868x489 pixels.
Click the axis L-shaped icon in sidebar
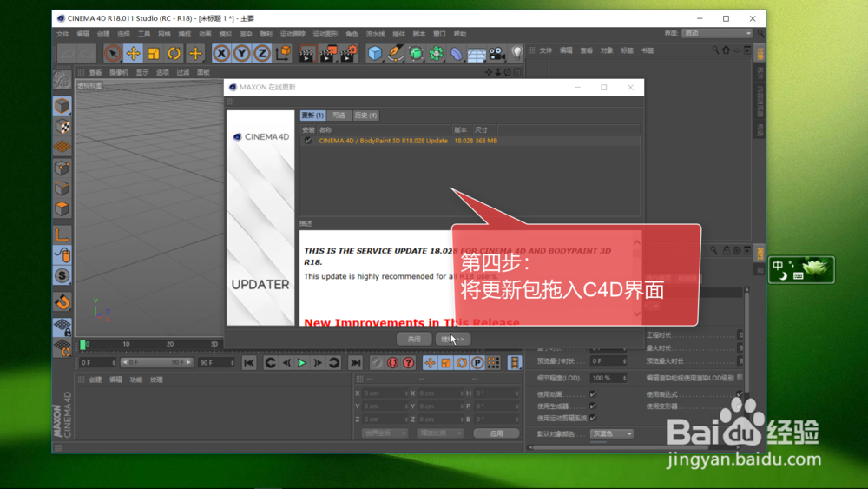click(62, 235)
